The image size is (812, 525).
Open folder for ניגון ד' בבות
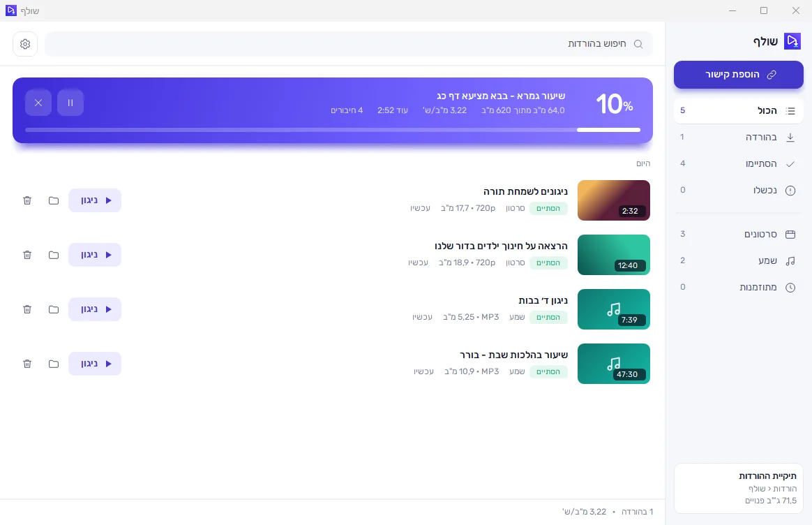(54, 309)
